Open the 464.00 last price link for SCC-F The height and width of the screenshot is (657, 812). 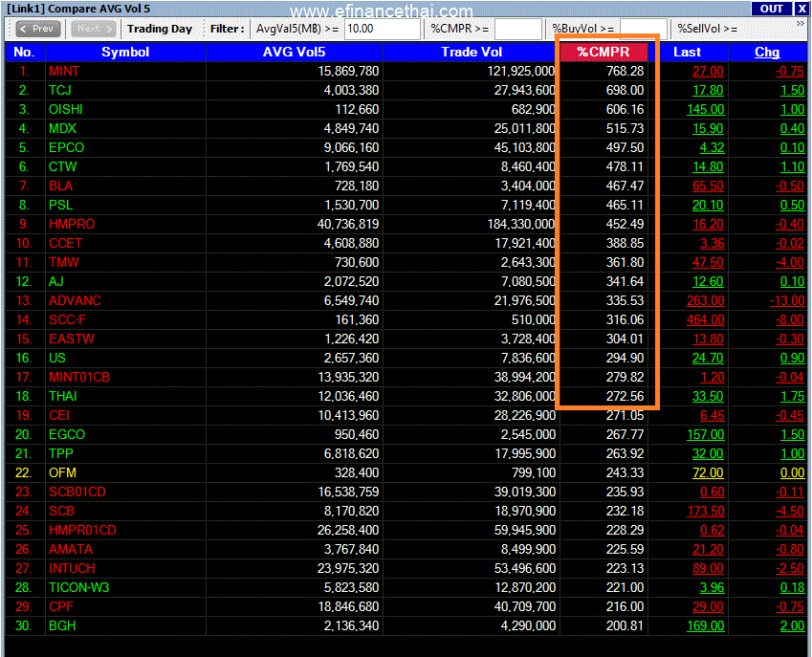click(705, 320)
